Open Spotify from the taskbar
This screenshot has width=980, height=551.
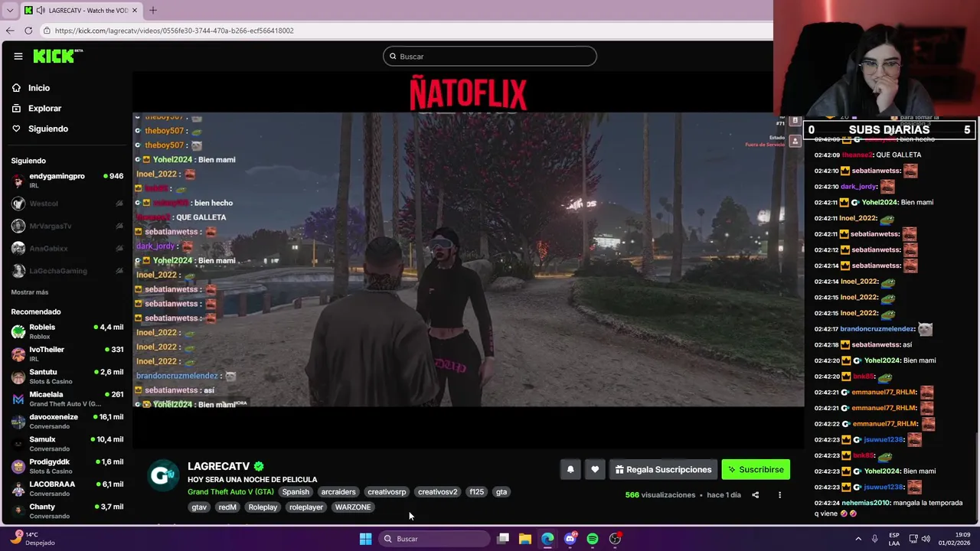pos(593,539)
